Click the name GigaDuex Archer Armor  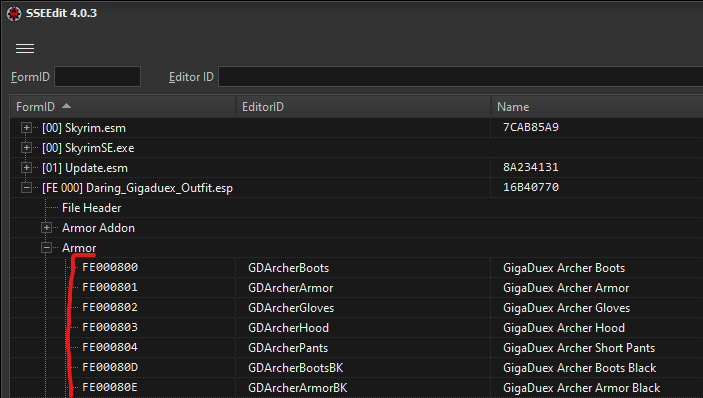tap(566, 288)
